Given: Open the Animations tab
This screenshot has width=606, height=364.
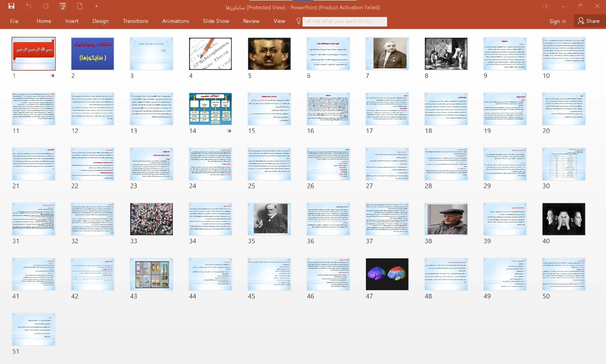Looking at the screenshot, I should [175, 21].
